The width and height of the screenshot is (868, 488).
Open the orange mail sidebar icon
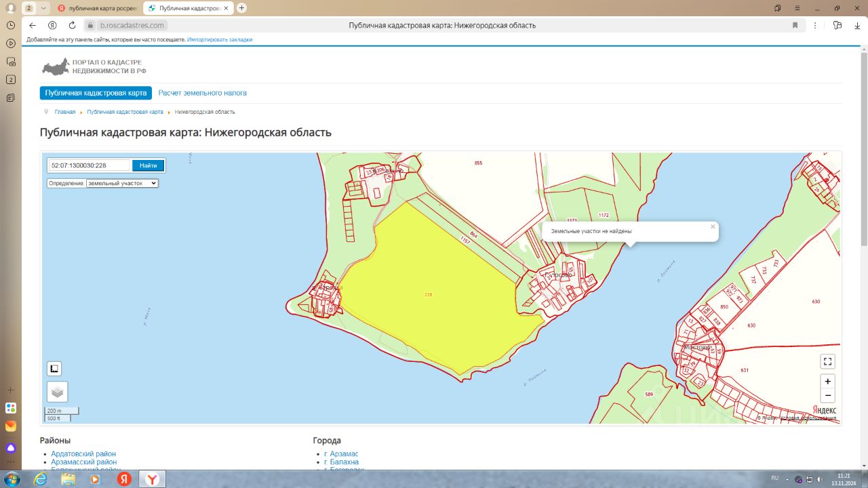coord(11,426)
